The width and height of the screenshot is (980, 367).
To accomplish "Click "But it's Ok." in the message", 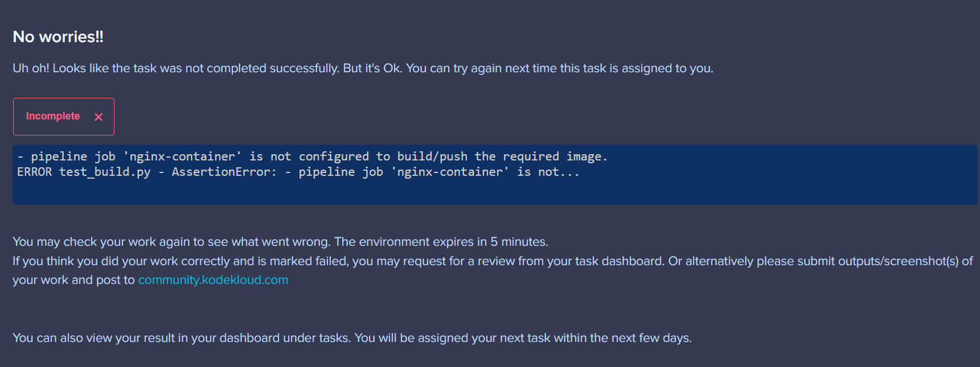I will coord(372,68).
